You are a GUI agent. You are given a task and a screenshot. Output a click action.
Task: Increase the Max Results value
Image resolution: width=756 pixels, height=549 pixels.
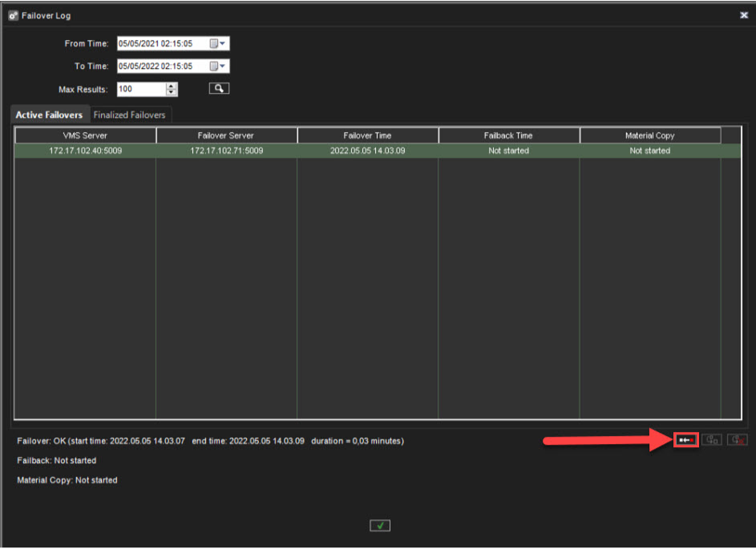click(172, 86)
